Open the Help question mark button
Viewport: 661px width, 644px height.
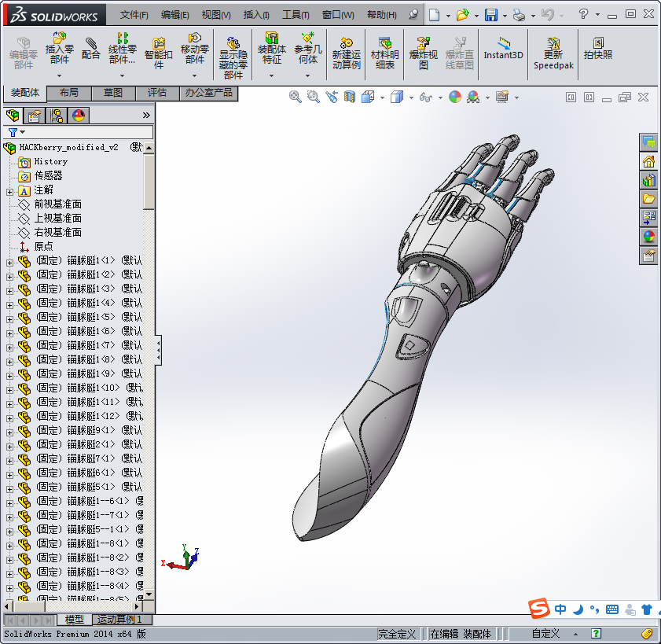click(x=583, y=15)
